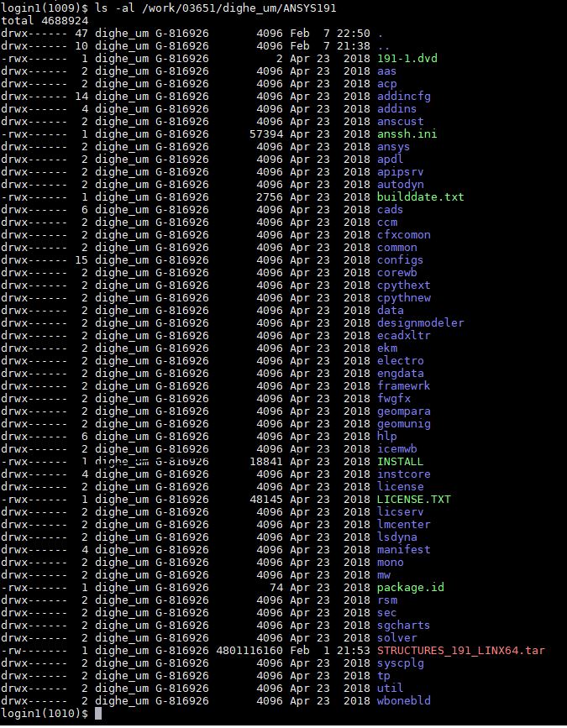Image resolution: width=567 pixels, height=728 pixels.
Task: Select the STRUCTURES_191_LINX64.tar archive name
Action: click(460, 651)
